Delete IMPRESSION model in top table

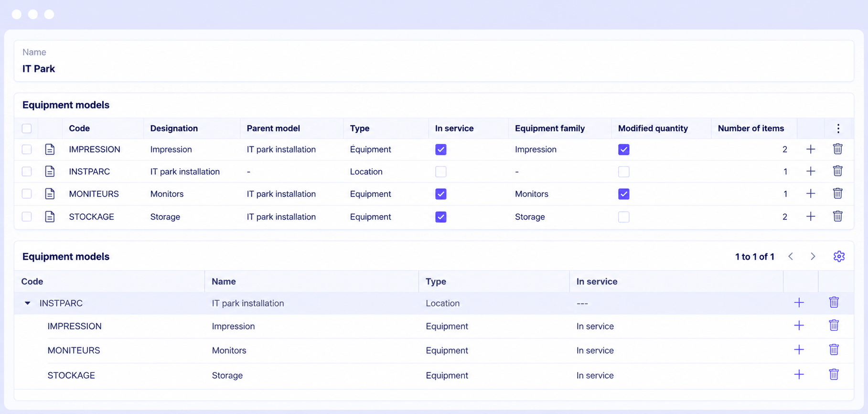(837, 149)
